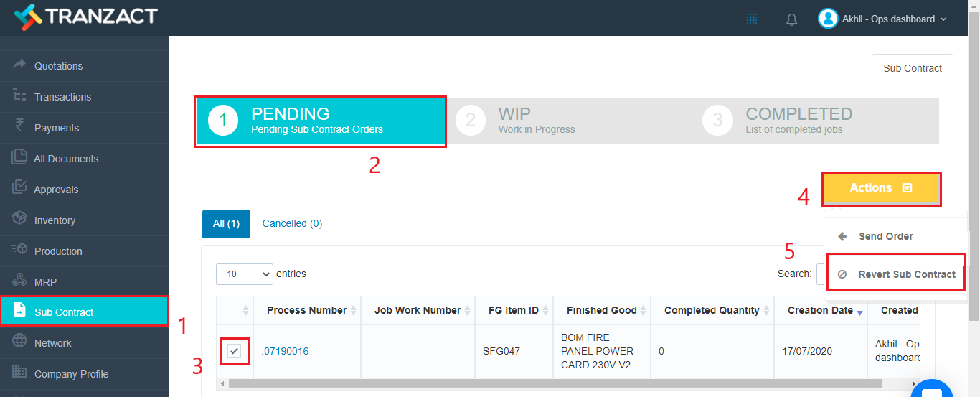
Task: Click the Completed Quantity value 0
Action: [661, 351]
